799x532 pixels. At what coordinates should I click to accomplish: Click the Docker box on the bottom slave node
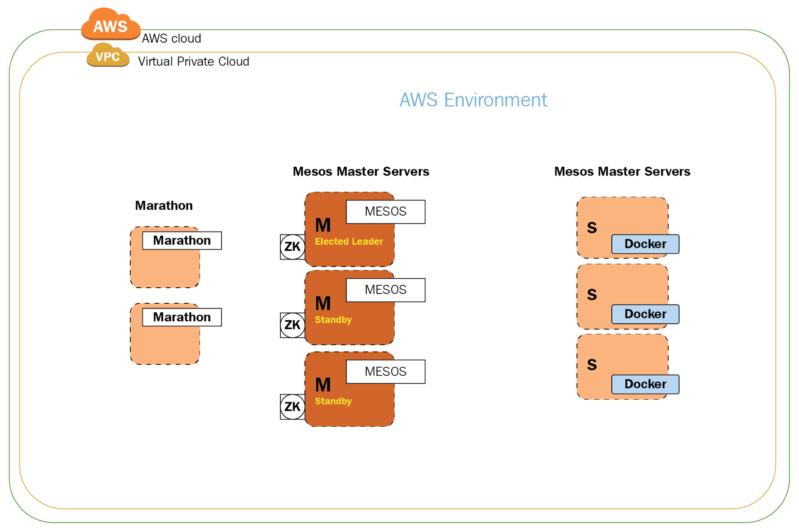645,384
